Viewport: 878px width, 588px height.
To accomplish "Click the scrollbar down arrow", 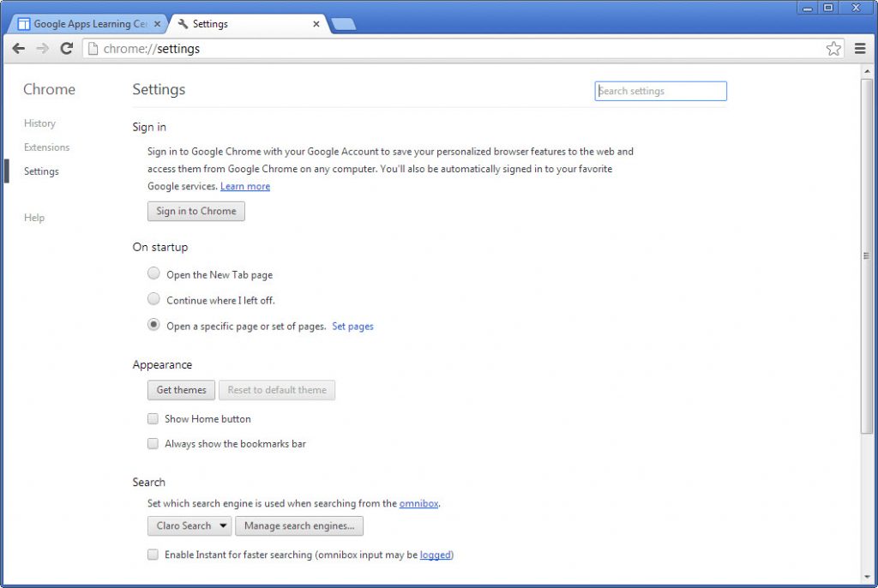I will click(x=865, y=578).
